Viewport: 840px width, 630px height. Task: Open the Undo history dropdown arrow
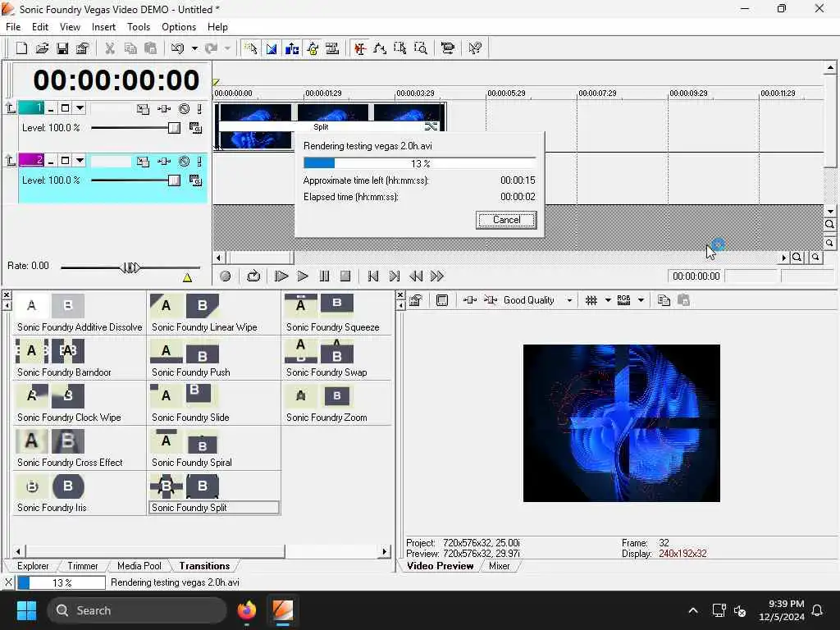pyautogui.click(x=194, y=48)
